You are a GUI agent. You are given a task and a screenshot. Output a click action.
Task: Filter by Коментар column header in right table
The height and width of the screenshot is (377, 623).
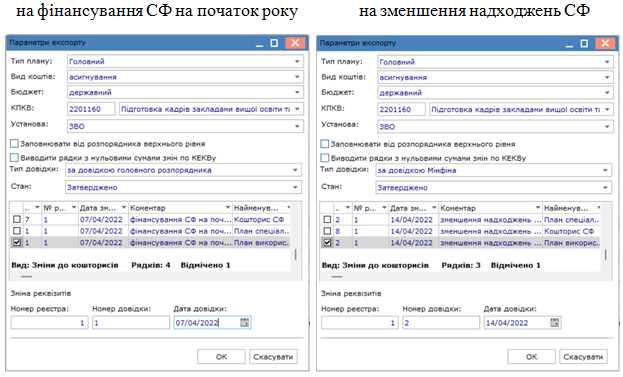tap(538, 208)
